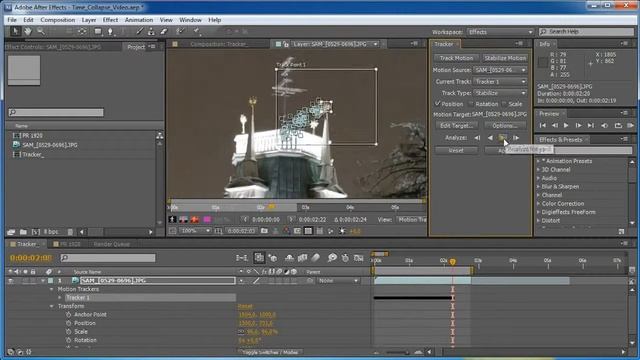The width and height of the screenshot is (640, 360).
Task: Click Auto-keyframe stopwatch icon in timeline
Action: pyautogui.click(x=345, y=258)
